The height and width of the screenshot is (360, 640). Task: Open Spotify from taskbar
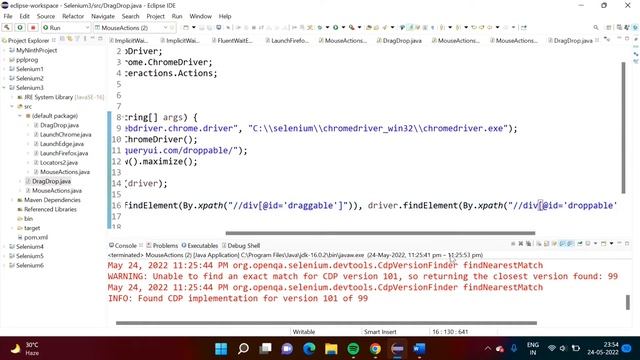tap(353, 349)
